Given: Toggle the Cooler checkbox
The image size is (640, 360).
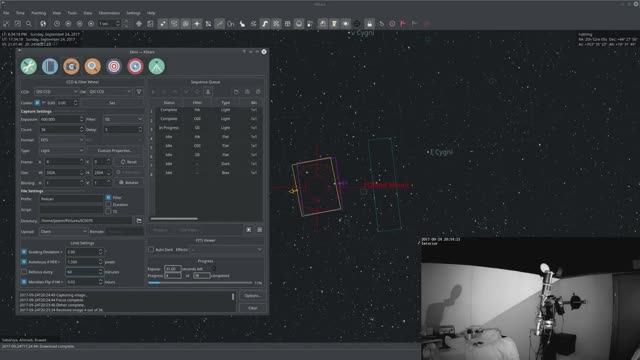Looking at the screenshot, I should click(37, 103).
